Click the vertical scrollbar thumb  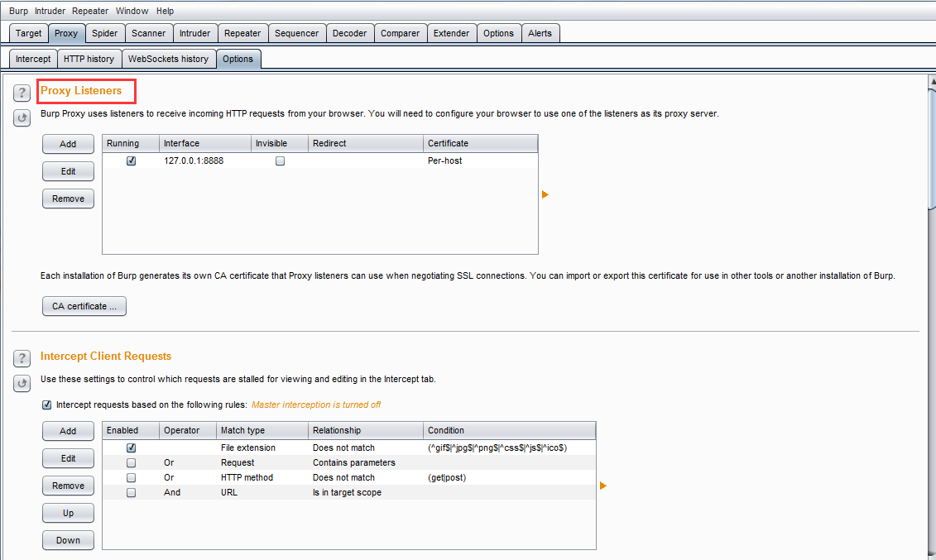(x=932, y=149)
